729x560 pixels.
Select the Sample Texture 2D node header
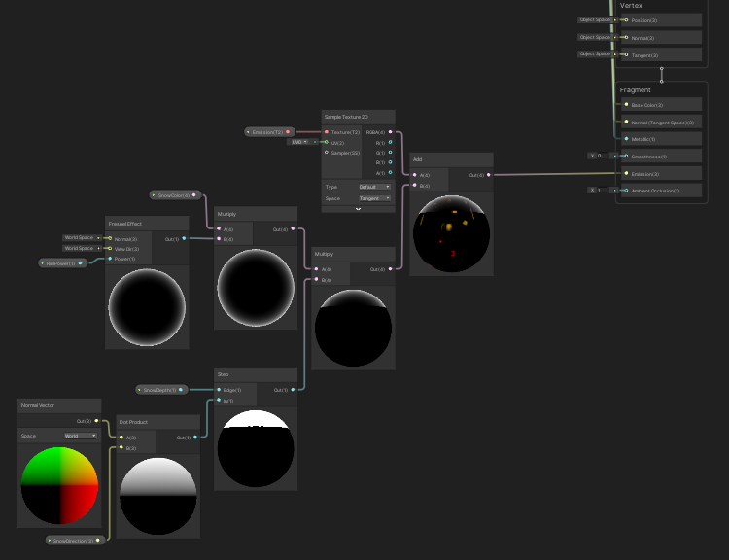358,117
